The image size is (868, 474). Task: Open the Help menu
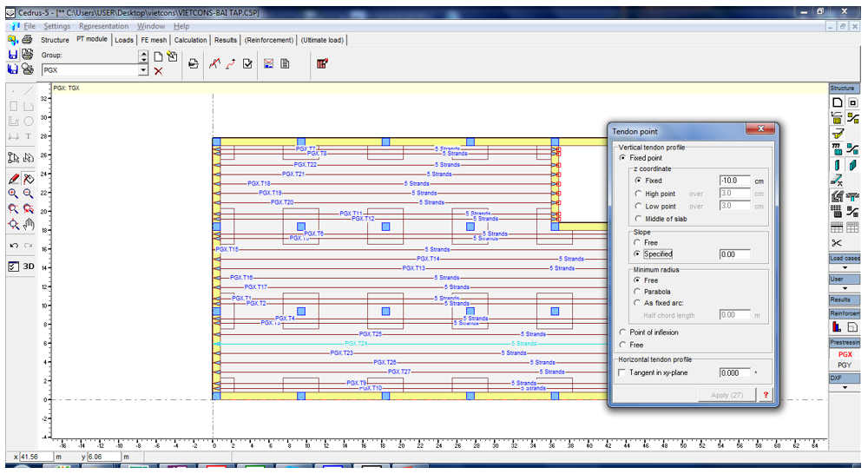(181, 26)
